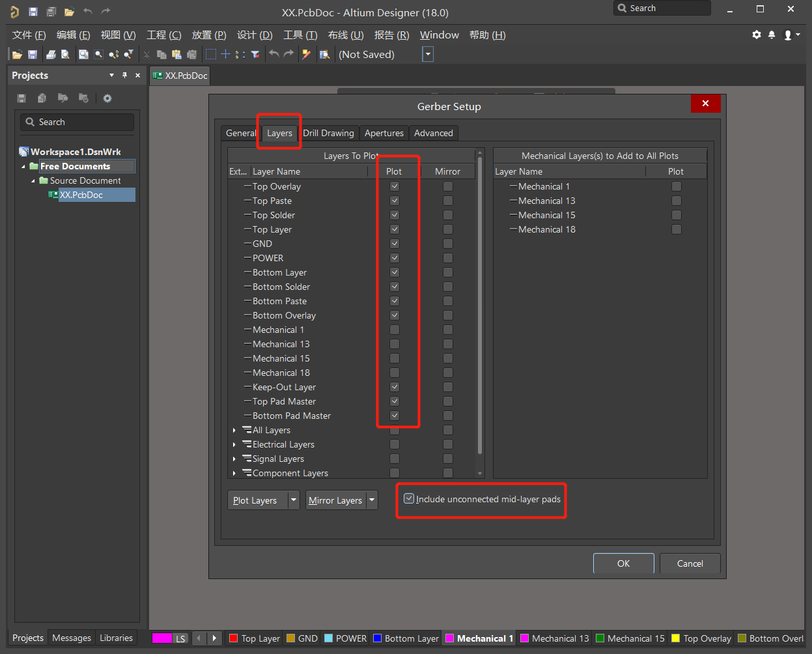This screenshot has width=812, height=654.
Task: Click the print icon in main toolbar
Action: coord(51,55)
